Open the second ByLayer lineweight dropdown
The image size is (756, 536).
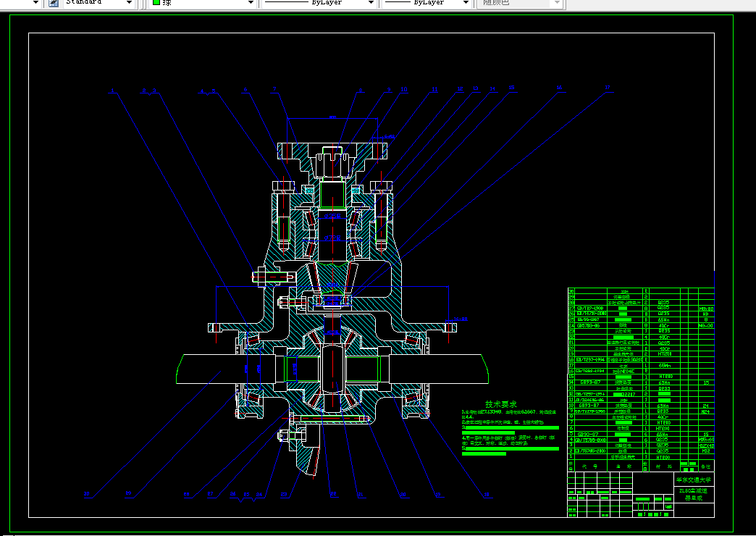(466, 3)
